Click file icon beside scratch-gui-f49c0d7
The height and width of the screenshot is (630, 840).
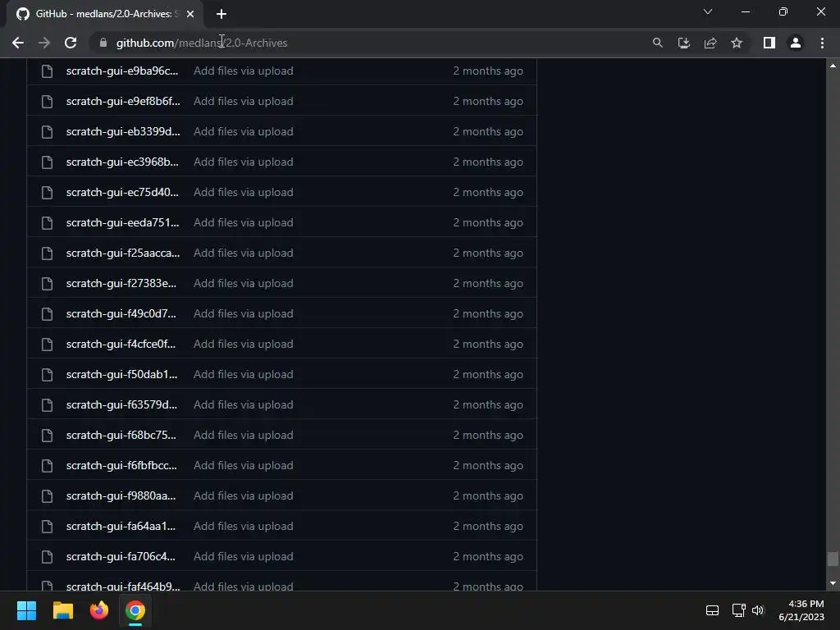click(47, 314)
